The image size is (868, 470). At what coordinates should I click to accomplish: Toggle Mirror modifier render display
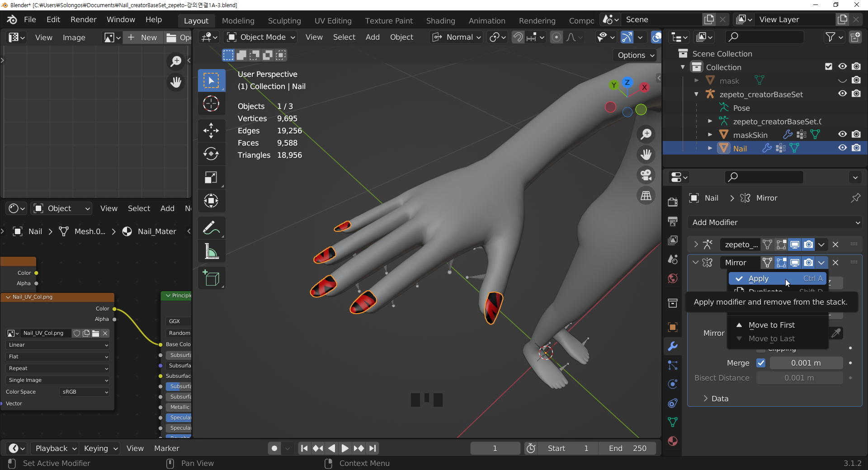(808, 263)
